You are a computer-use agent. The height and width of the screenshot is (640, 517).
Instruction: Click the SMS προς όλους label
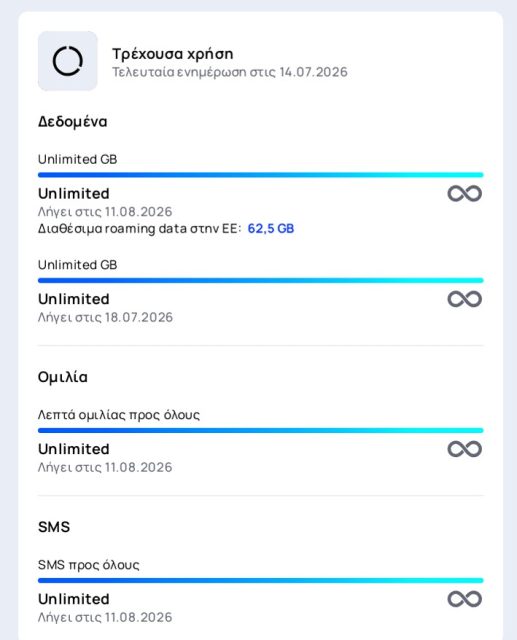(x=89, y=565)
